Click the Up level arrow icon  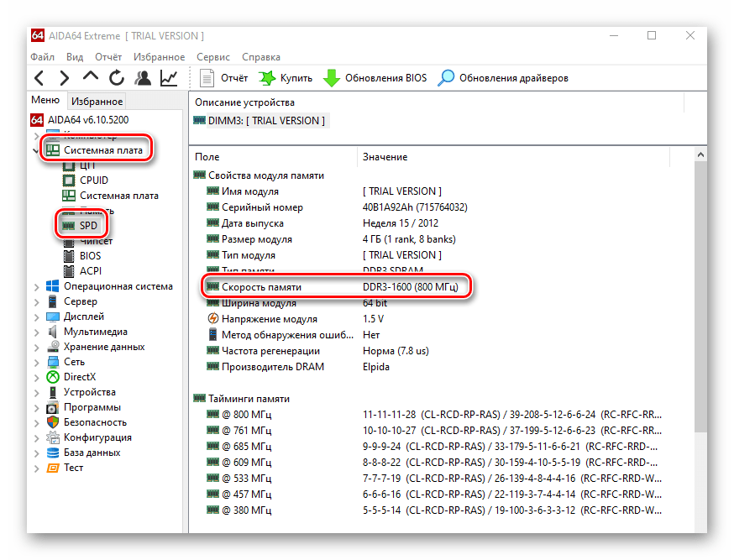[x=91, y=78]
